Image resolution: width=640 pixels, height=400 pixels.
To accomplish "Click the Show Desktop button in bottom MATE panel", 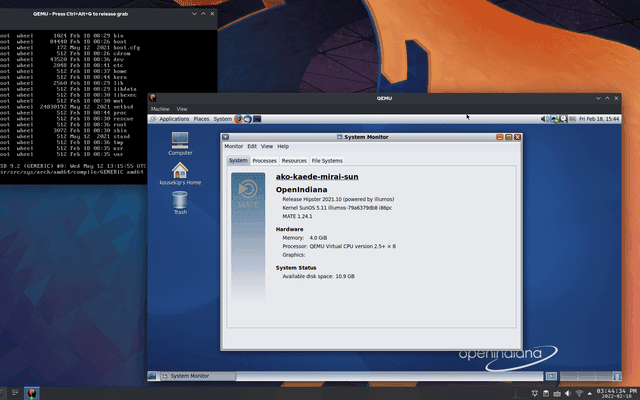I will pos(152,376).
